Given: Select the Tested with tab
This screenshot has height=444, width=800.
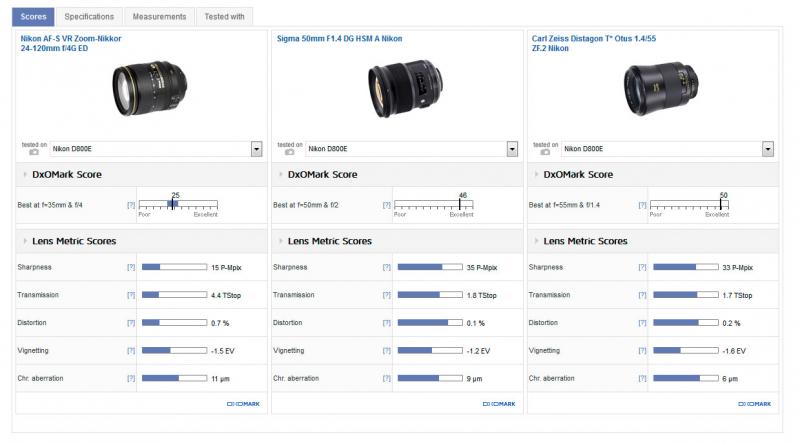Looking at the screenshot, I should (224, 17).
